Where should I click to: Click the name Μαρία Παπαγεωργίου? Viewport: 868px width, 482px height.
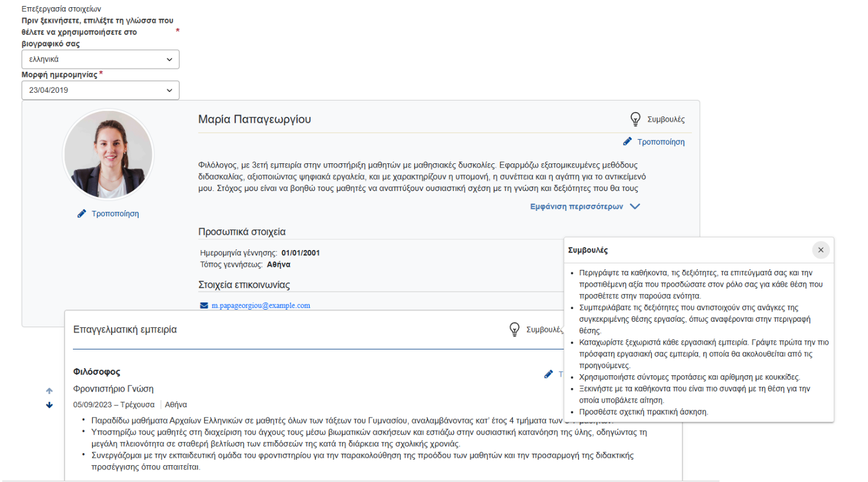(x=255, y=119)
